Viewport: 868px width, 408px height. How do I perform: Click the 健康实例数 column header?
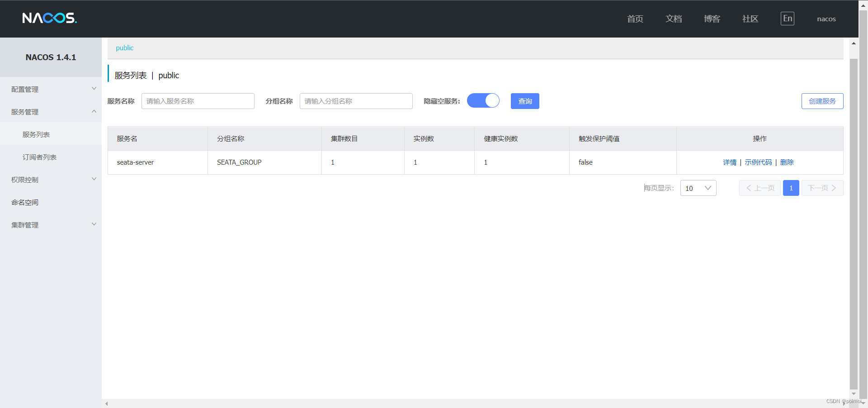coord(522,139)
